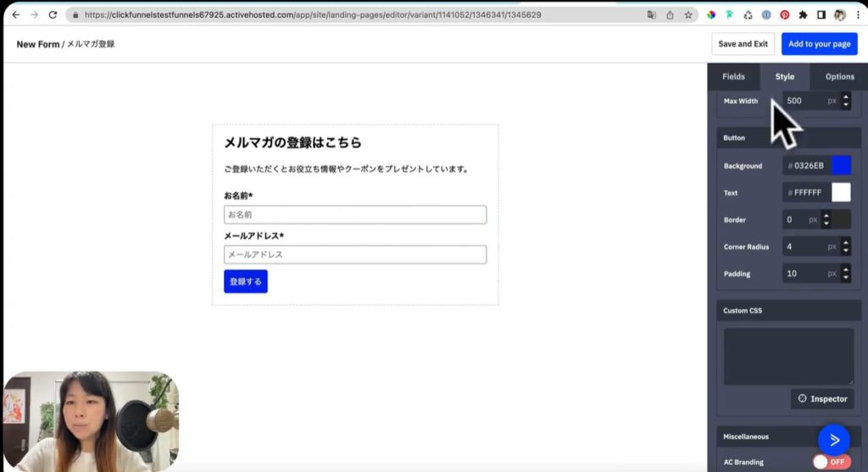Switch to the Fields tab
The width and height of the screenshot is (868, 472).
point(733,76)
